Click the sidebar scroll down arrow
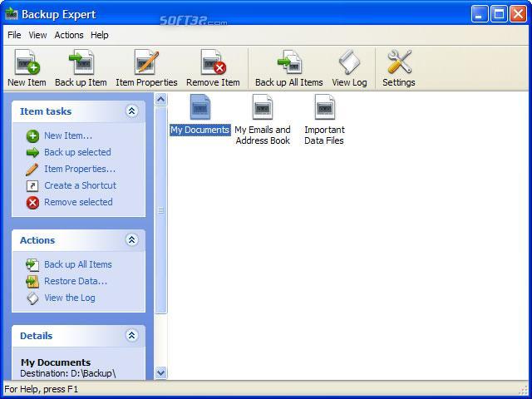The width and height of the screenshot is (532, 399). (160, 373)
